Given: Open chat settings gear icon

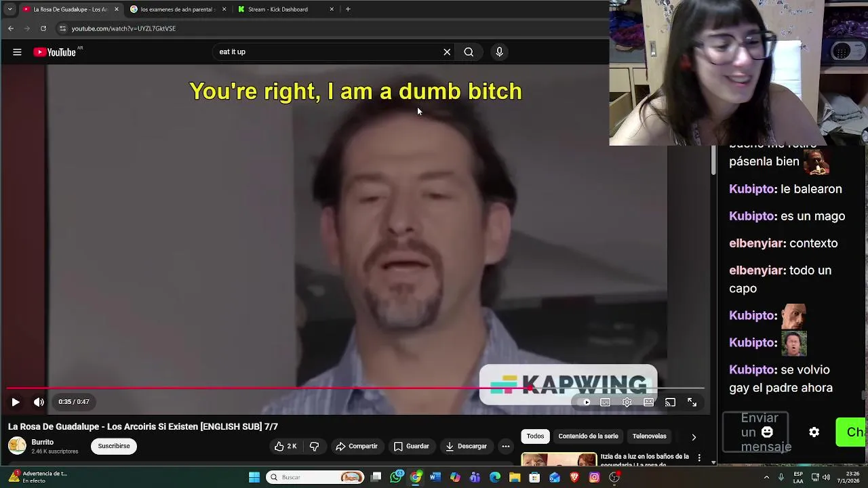Looking at the screenshot, I should 814,432.
